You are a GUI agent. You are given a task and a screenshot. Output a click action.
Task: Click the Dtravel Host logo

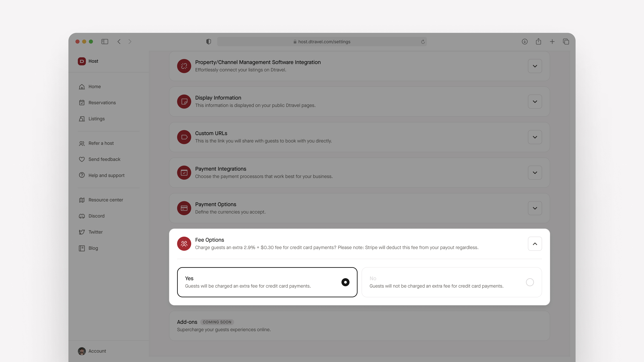(82, 61)
